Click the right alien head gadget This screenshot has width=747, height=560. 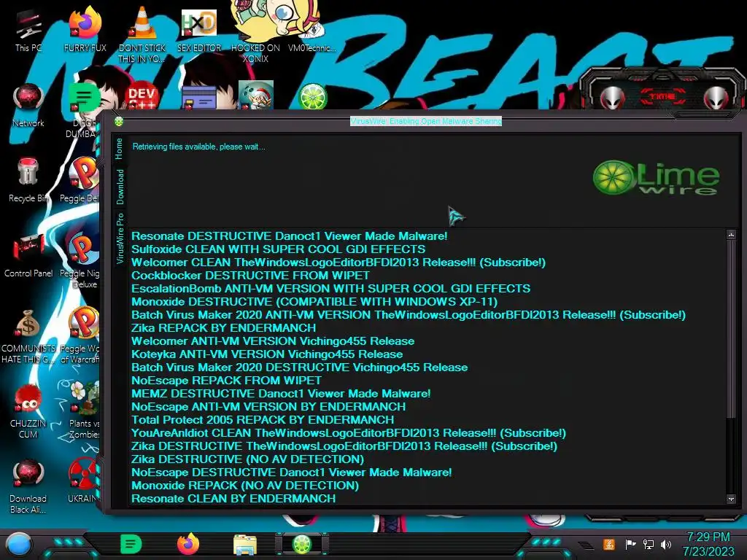coord(716,98)
